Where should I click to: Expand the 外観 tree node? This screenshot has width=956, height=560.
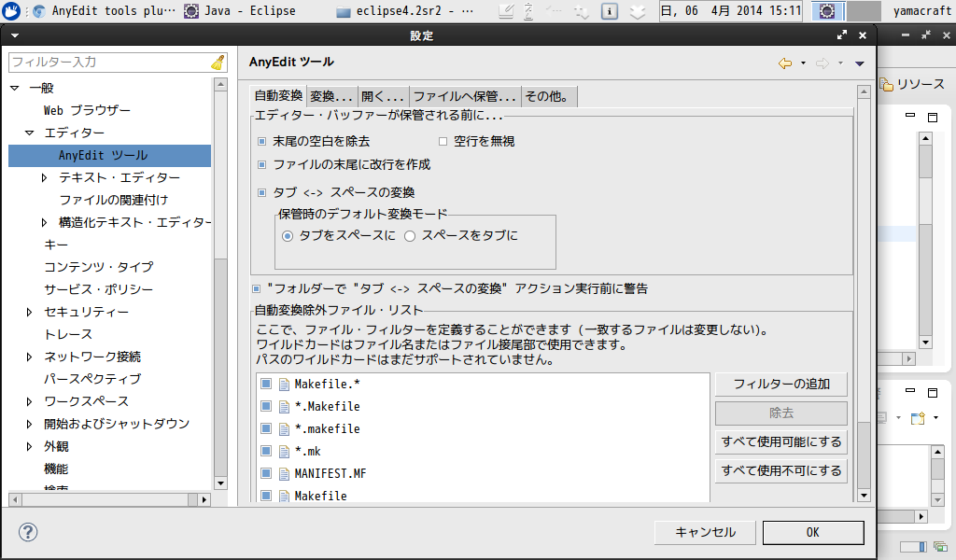tap(29, 447)
